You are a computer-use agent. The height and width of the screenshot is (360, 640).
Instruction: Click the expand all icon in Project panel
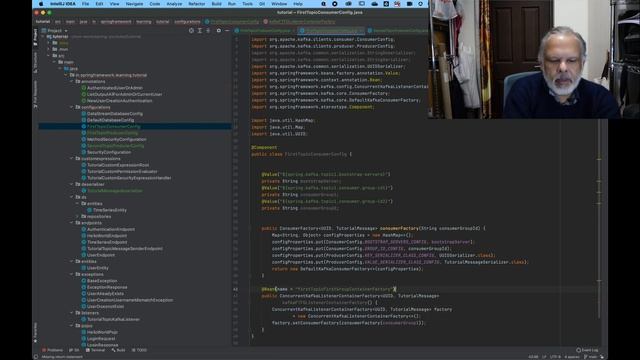pos(200,31)
